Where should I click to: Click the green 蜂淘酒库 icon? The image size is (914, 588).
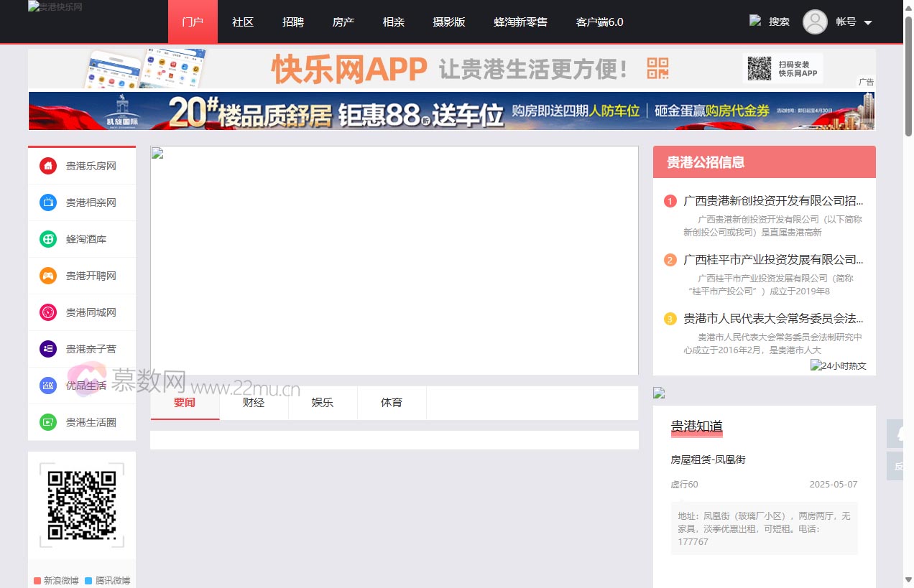(x=47, y=239)
